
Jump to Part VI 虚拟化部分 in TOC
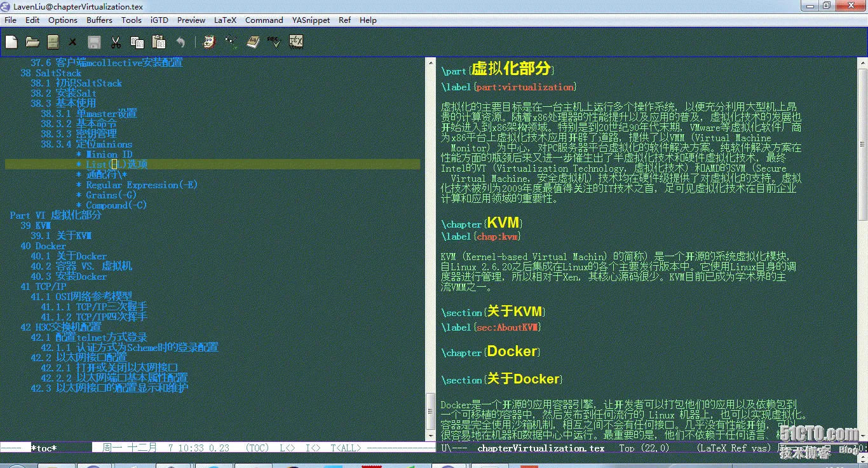56,216
